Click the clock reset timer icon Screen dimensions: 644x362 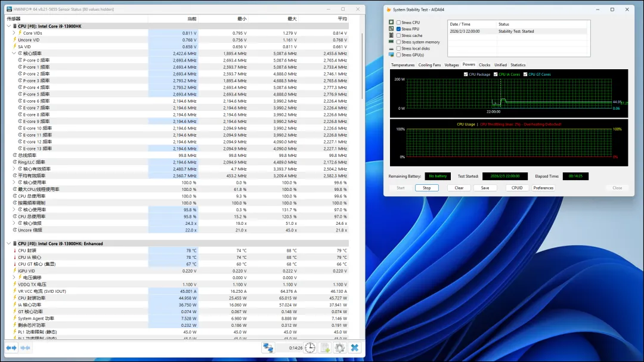point(310,348)
